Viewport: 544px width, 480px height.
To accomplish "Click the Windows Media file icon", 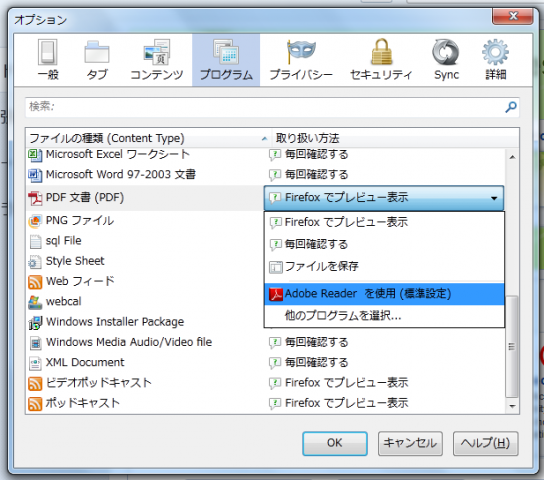I will (35, 343).
